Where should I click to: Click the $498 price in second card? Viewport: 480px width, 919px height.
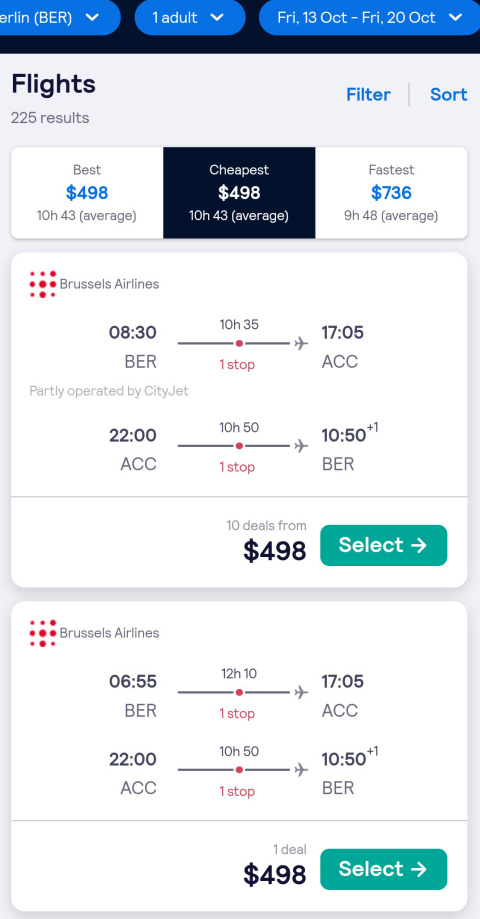[x=275, y=874]
